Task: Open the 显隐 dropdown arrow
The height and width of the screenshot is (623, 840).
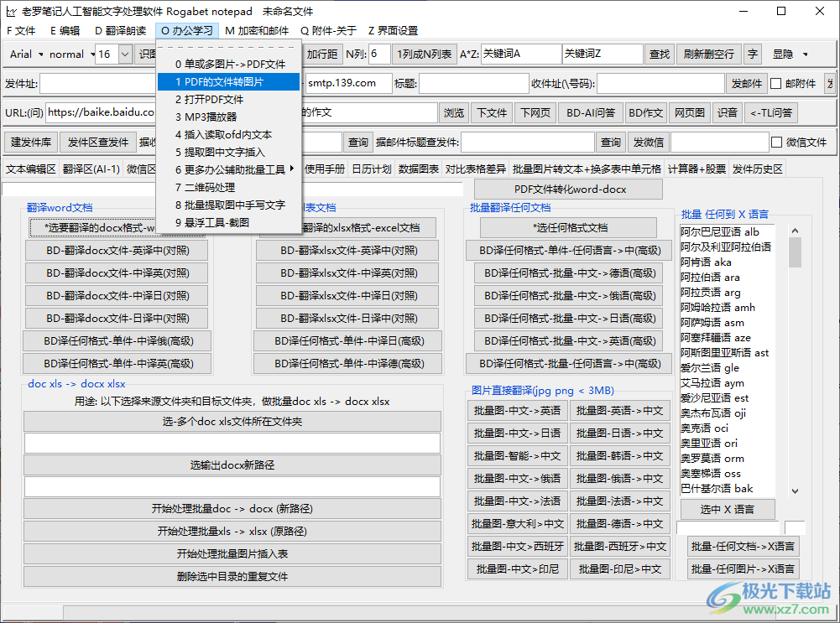Action: click(x=806, y=55)
